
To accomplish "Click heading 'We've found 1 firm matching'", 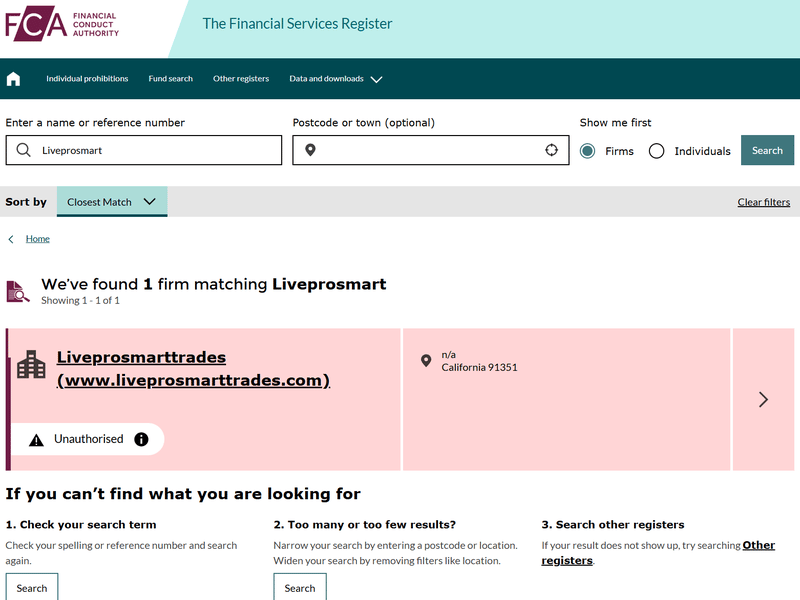I will pyautogui.click(x=214, y=284).
